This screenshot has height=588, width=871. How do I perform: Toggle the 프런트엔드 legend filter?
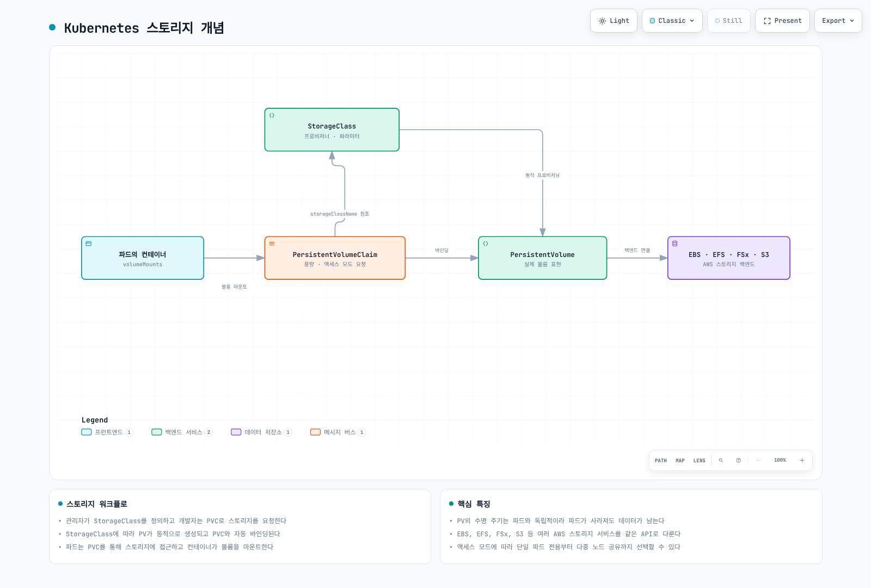pos(107,432)
